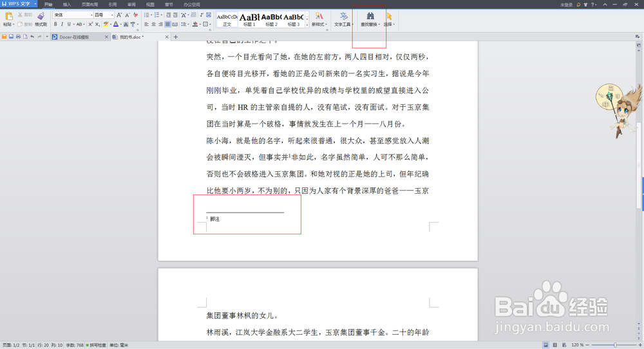Viewport: 644px width, 349px height.
Task: Add new document tab with plus
Action: click(x=176, y=37)
